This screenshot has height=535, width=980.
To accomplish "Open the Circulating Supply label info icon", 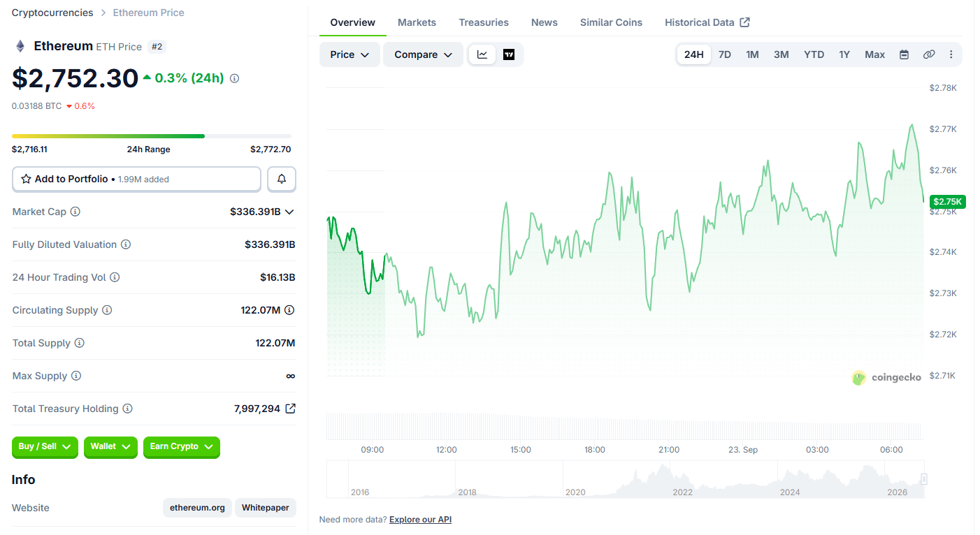I will (x=107, y=310).
